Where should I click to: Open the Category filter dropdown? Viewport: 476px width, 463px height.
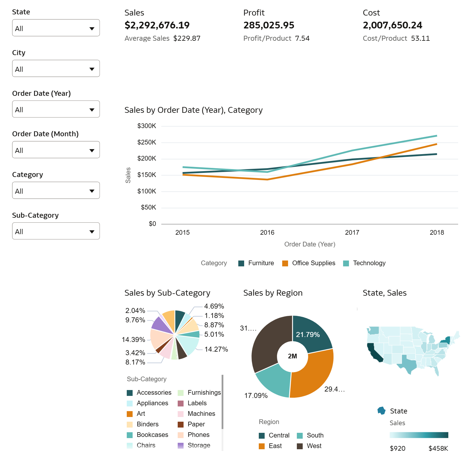pyautogui.click(x=56, y=190)
